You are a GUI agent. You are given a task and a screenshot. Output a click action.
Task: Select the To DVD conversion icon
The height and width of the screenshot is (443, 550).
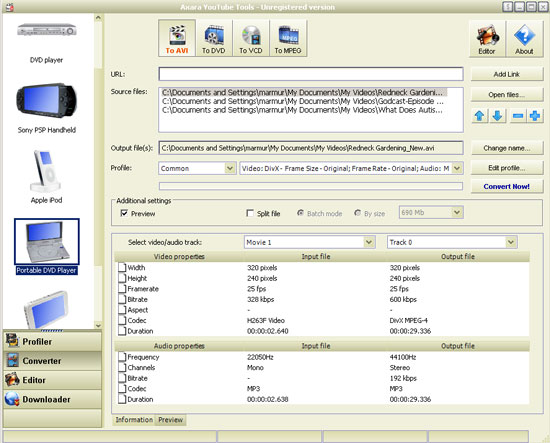point(214,38)
